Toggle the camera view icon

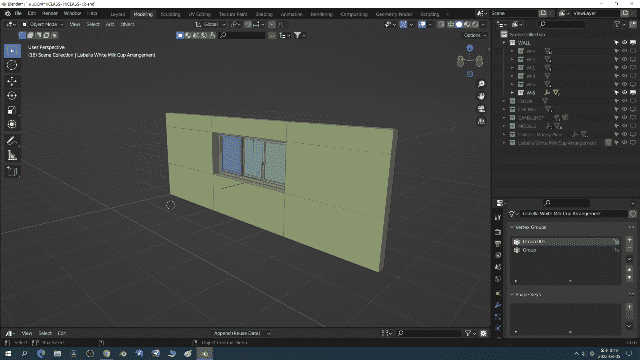pos(481,109)
